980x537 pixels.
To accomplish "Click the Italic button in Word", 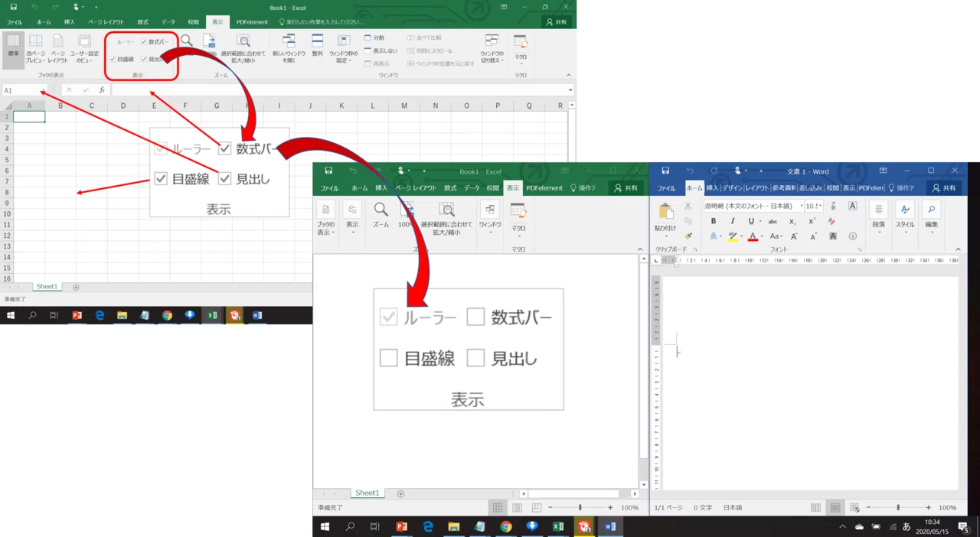I will pos(732,221).
